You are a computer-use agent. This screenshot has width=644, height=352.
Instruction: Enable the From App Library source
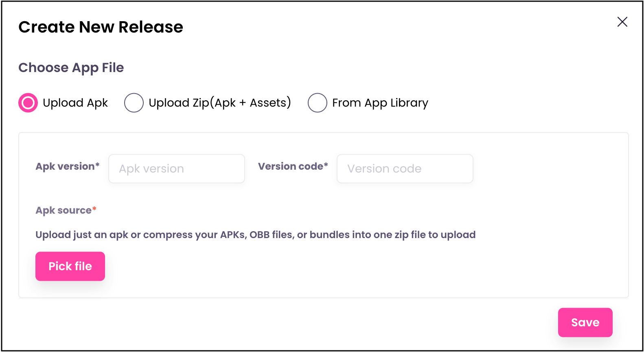click(x=317, y=103)
